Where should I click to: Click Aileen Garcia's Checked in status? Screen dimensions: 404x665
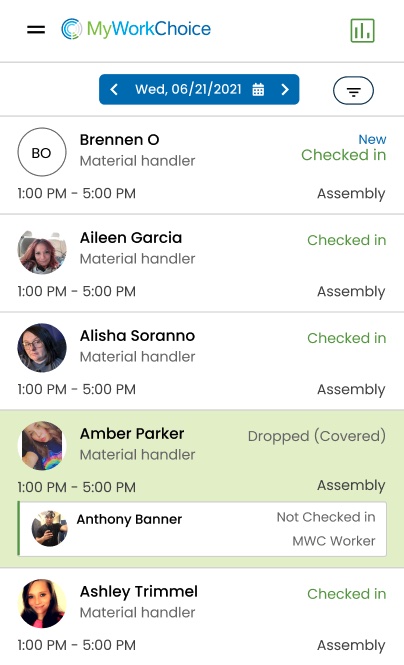pyautogui.click(x=347, y=240)
